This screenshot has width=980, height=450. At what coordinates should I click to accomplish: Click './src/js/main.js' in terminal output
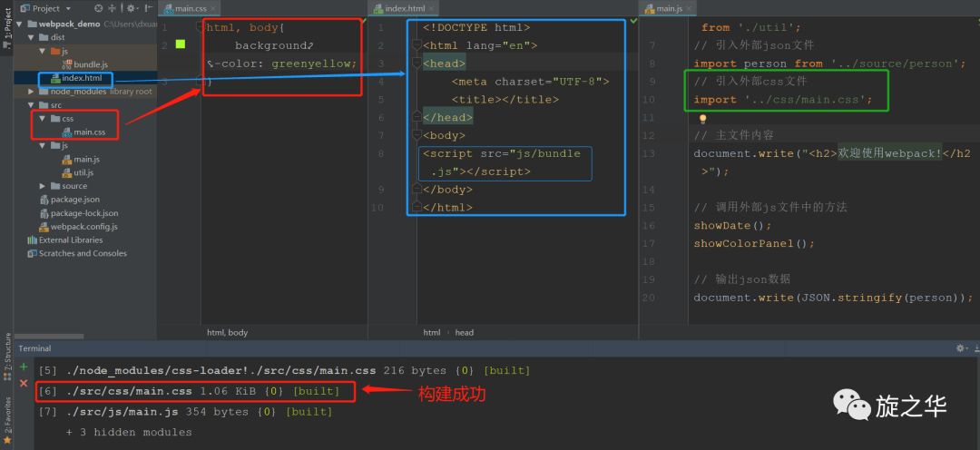click(122, 412)
